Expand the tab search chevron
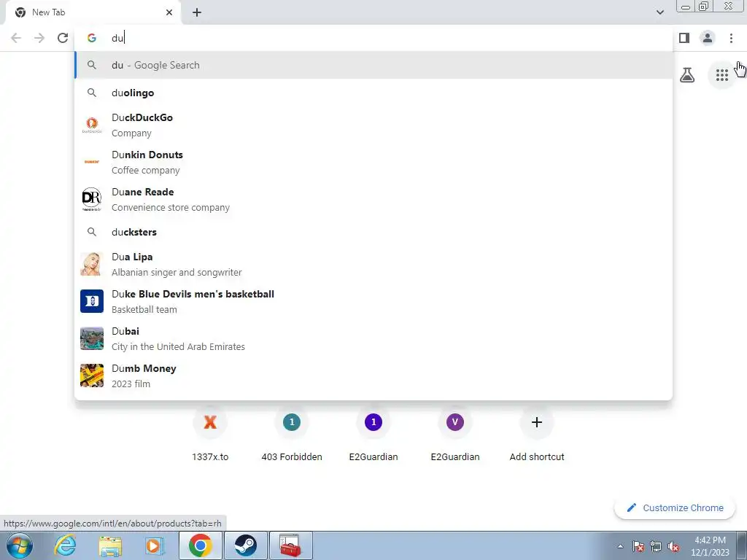The height and width of the screenshot is (560, 747). [x=659, y=12]
